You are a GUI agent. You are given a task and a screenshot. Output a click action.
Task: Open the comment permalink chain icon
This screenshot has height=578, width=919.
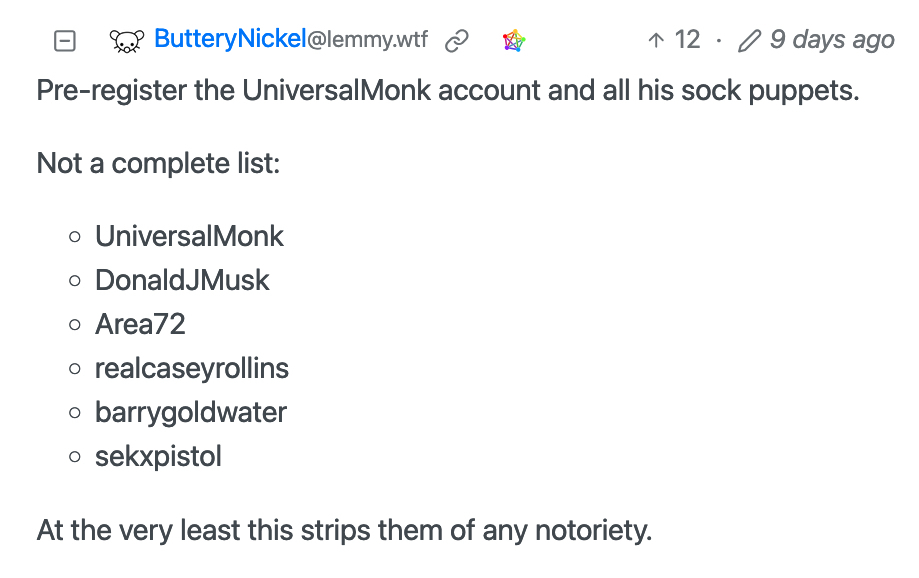click(457, 41)
